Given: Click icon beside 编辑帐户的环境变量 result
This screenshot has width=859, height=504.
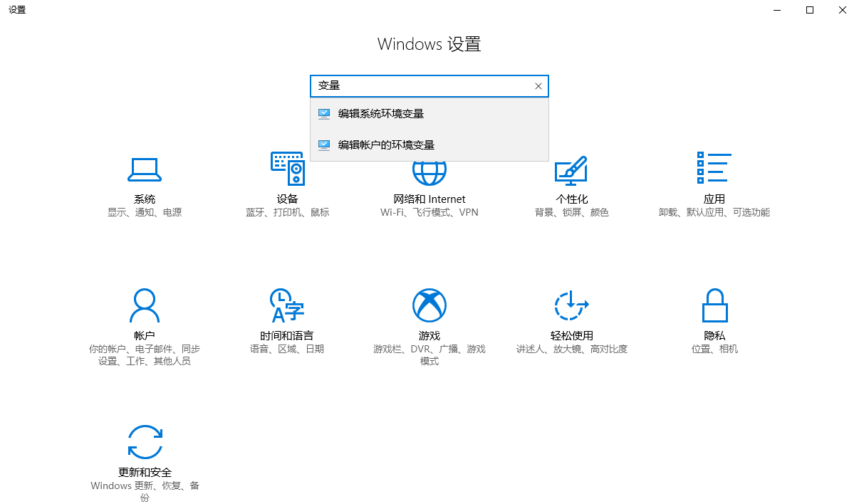Looking at the screenshot, I should [324, 145].
